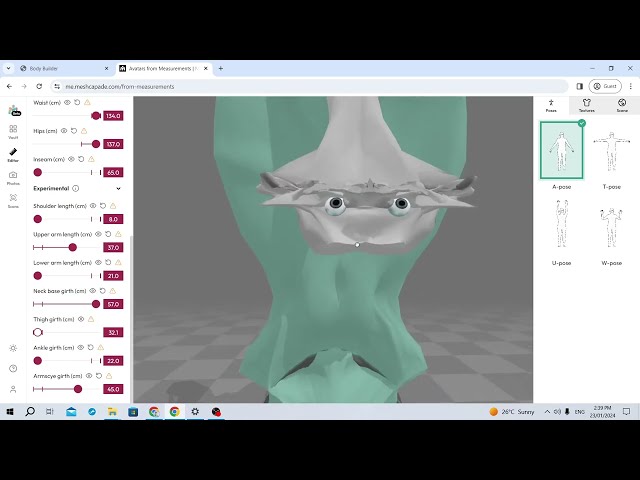Open the Vault section in sidebar
Screen dimensions: 640x480
13,131
